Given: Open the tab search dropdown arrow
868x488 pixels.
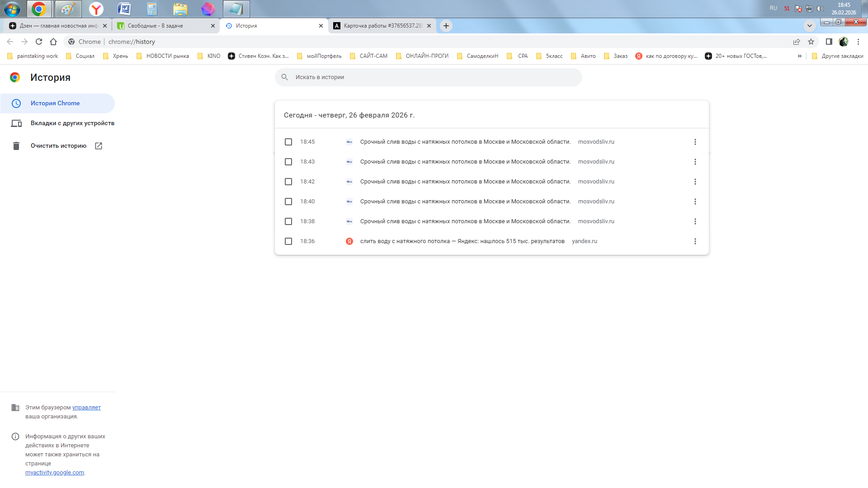Looking at the screenshot, I should pos(809,26).
